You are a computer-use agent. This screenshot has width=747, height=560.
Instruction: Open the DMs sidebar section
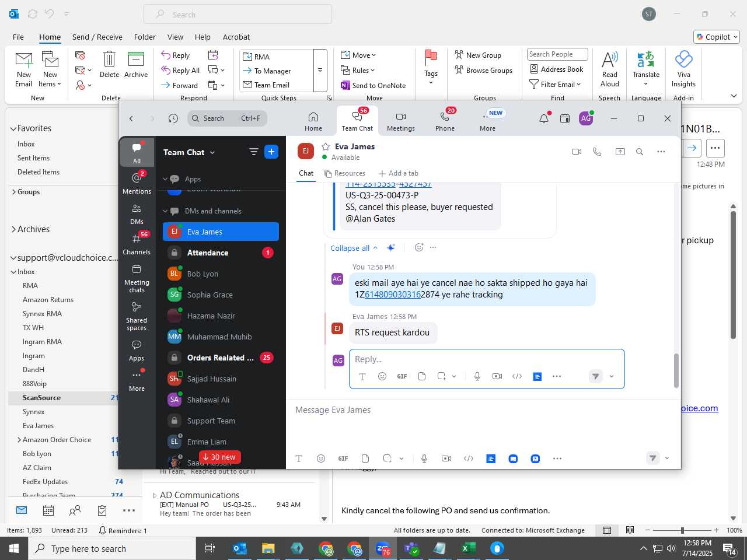point(137,214)
